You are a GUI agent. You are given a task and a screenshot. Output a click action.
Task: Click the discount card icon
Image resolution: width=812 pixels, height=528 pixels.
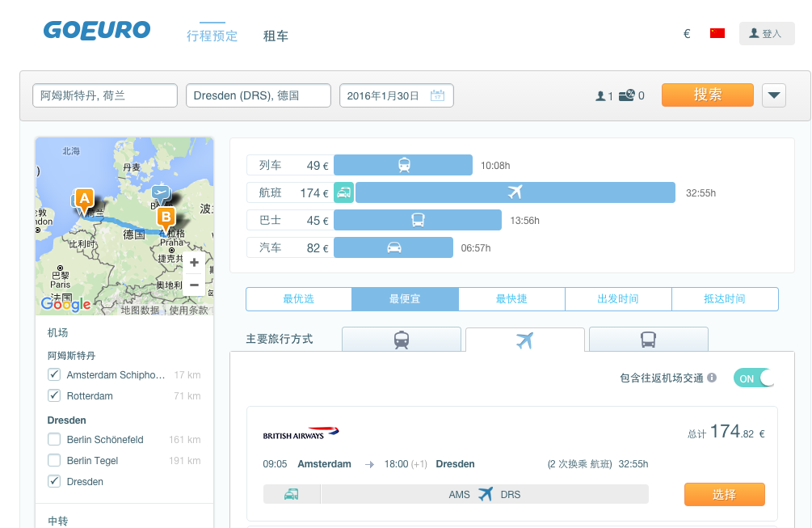pyautogui.click(x=627, y=95)
